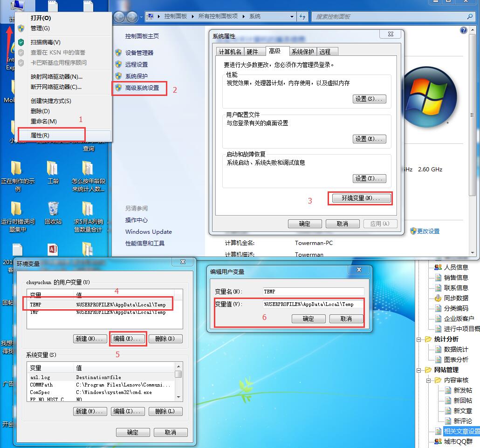480x448 pixels.
Task: Choose 打开(O) from the context menu
Action: coord(63,18)
